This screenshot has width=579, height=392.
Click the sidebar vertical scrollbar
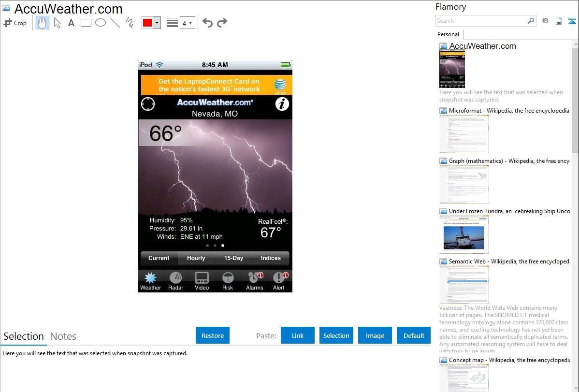click(575, 101)
